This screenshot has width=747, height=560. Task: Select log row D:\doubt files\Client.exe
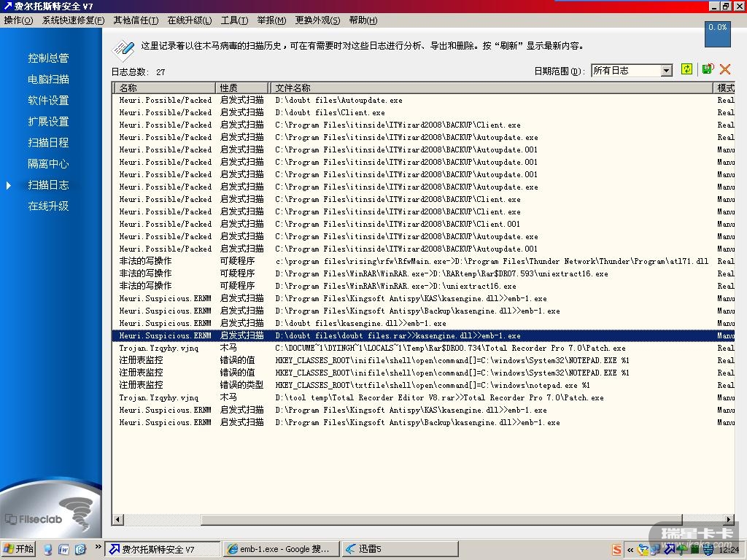pyautogui.click(x=424, y=112)
